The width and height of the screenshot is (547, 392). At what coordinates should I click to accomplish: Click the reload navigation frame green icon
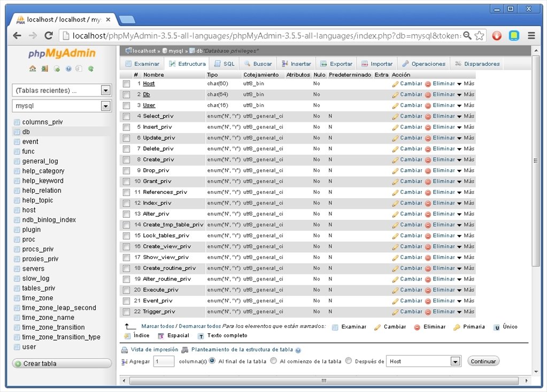[91, 69]
